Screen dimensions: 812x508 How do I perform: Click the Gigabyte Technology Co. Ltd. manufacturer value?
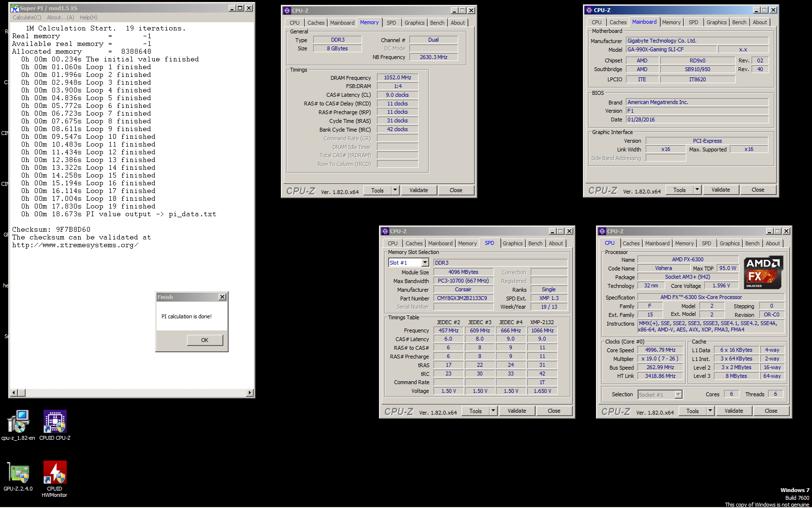697,41
